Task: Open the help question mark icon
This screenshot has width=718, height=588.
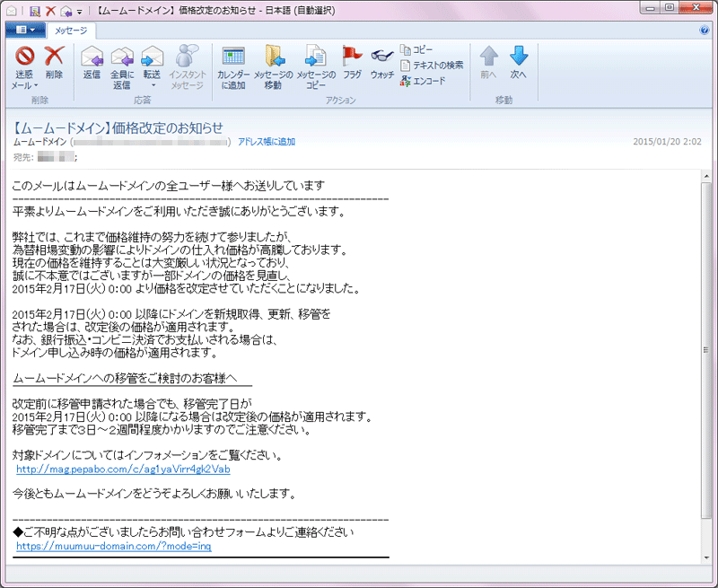Action: pyautogui.click(x=705, y=31)
